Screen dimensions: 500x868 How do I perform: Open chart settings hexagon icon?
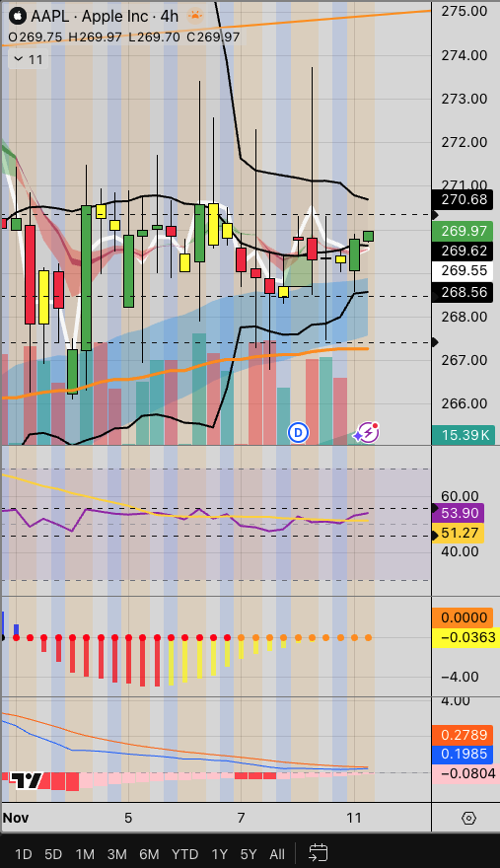pos(468,818)
